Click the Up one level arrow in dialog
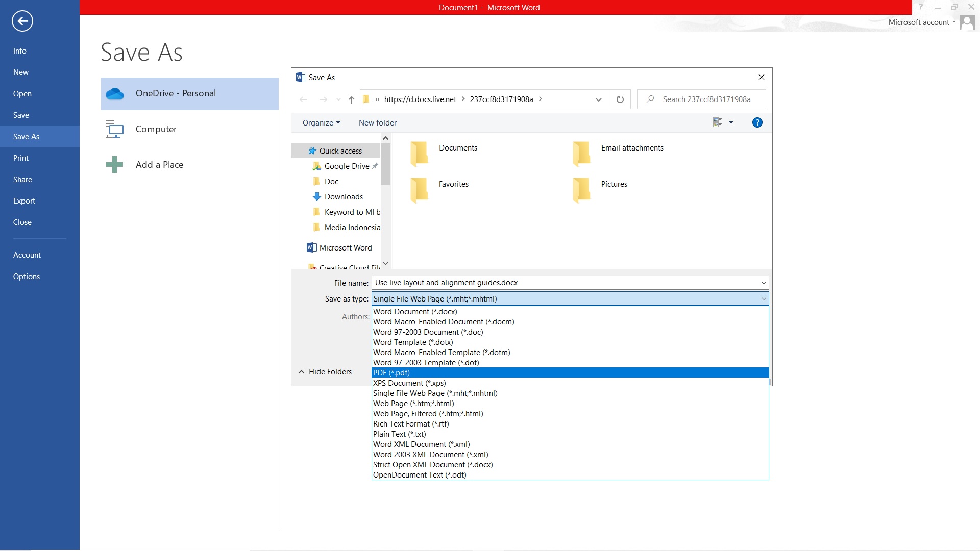This screenshot has width=980, height=551. tap(352, 99)
